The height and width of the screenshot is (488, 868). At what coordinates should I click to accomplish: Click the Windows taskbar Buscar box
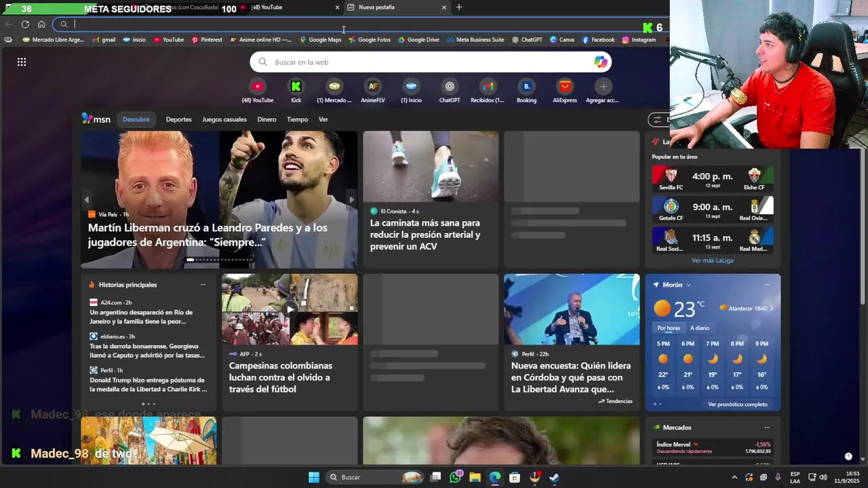click(374, 477)
